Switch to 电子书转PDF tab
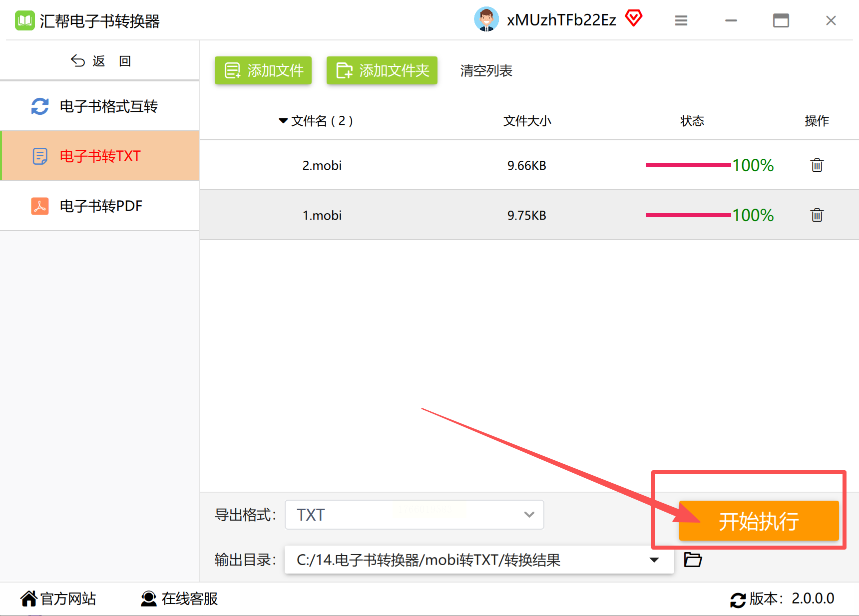Image resolution: width=859 pixels, height=616 pixels. click(99, 206)
